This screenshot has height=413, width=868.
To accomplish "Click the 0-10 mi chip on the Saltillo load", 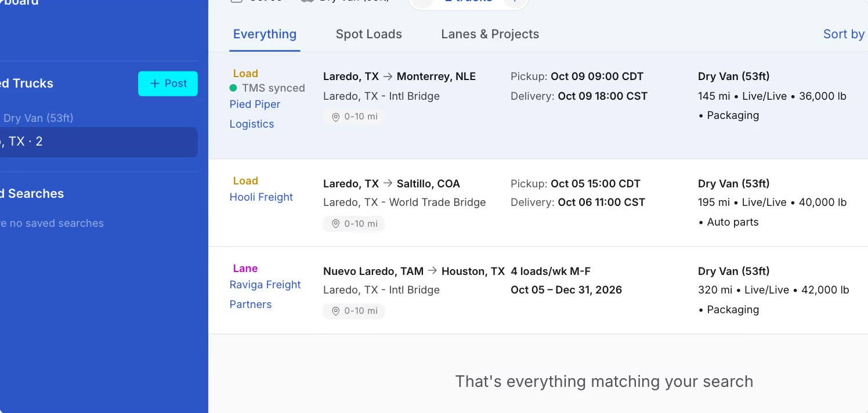I will tap(354, 224).
